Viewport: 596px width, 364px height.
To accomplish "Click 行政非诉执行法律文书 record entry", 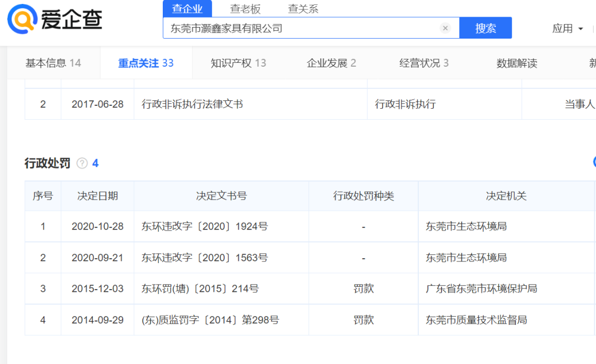I will (192, 104).
